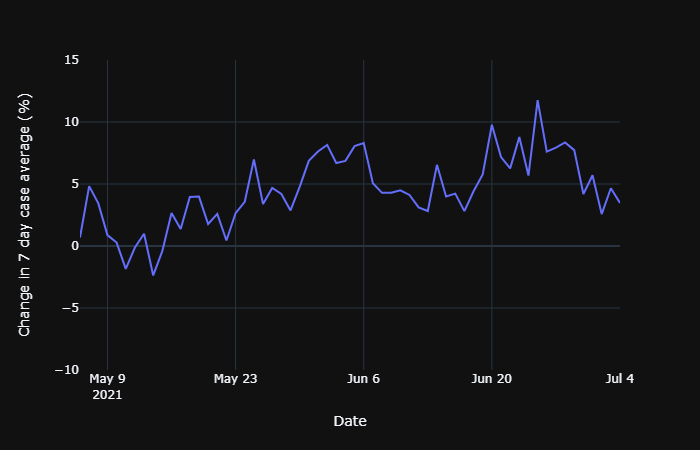
Task: Click the "10" y-axis tick label
Action: click(x=71, y=122)
